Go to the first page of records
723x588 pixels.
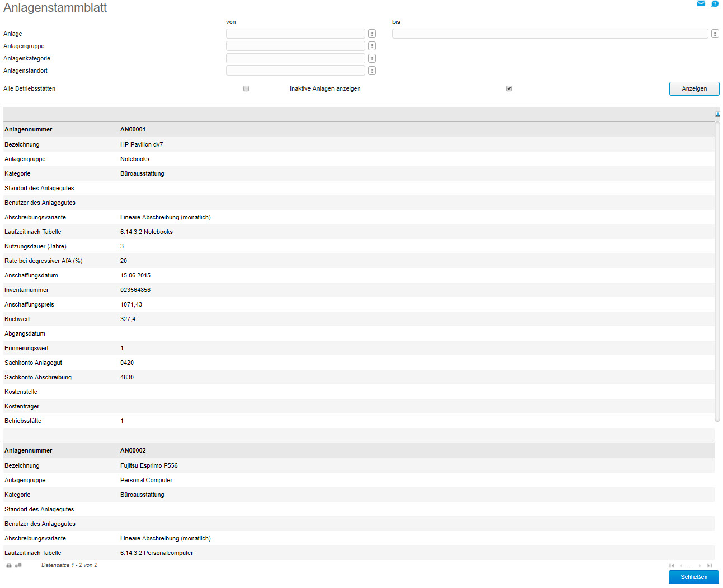click(x=672, y=566)
